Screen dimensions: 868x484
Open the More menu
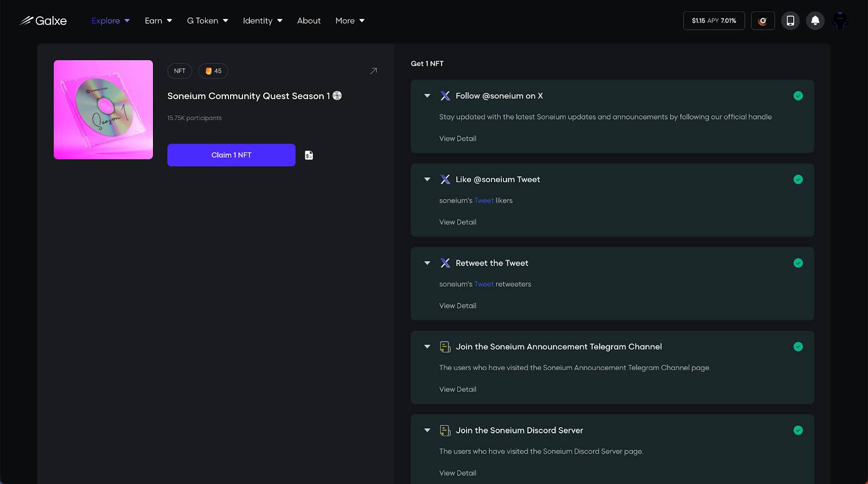click(350, 21)
